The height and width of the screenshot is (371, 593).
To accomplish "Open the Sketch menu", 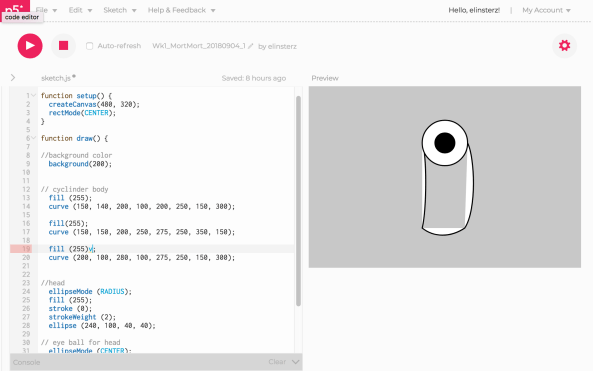I will (x=120, y=10).
